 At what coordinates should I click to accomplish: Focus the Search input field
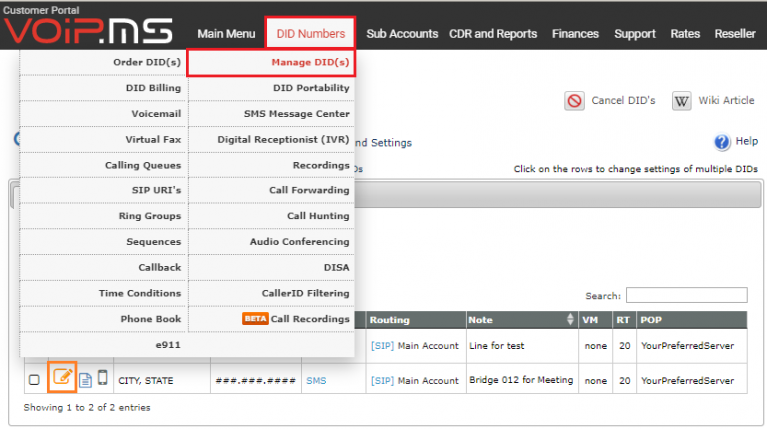tap(686, 295)
